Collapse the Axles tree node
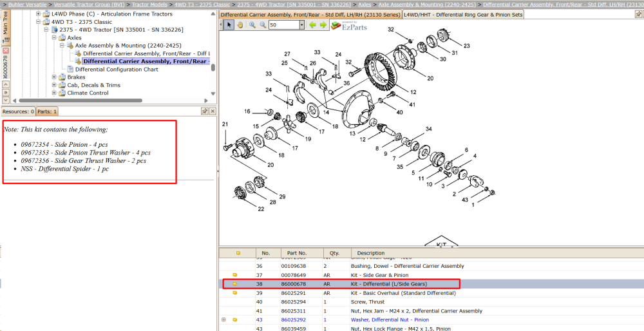Viewport: 644px width, 331px height. (54, 38)
